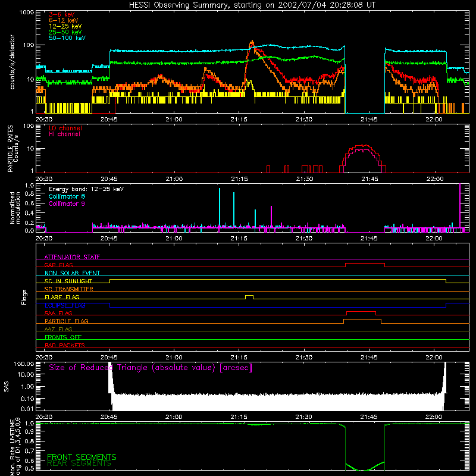
Task: Click the HESSI Observing Summary title text
Action: (252, 5)
